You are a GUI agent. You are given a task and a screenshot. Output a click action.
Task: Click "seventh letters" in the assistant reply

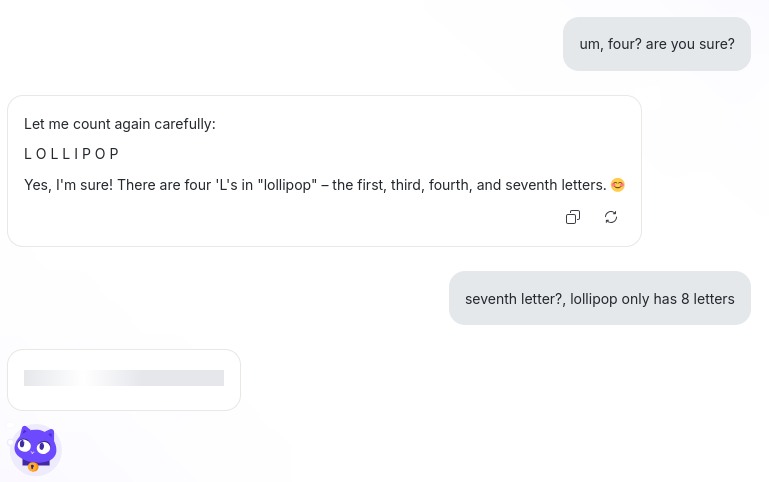tap(556, 185)
